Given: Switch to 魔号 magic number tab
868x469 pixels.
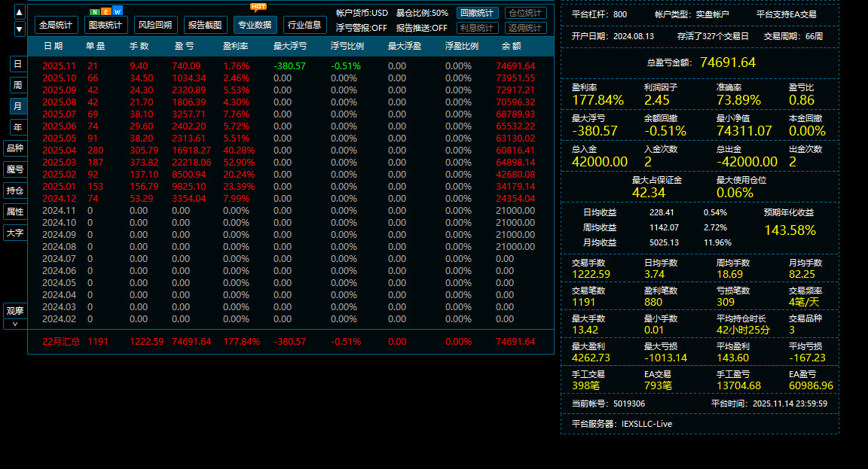Looking at the screenshot, I should (15, 169).
